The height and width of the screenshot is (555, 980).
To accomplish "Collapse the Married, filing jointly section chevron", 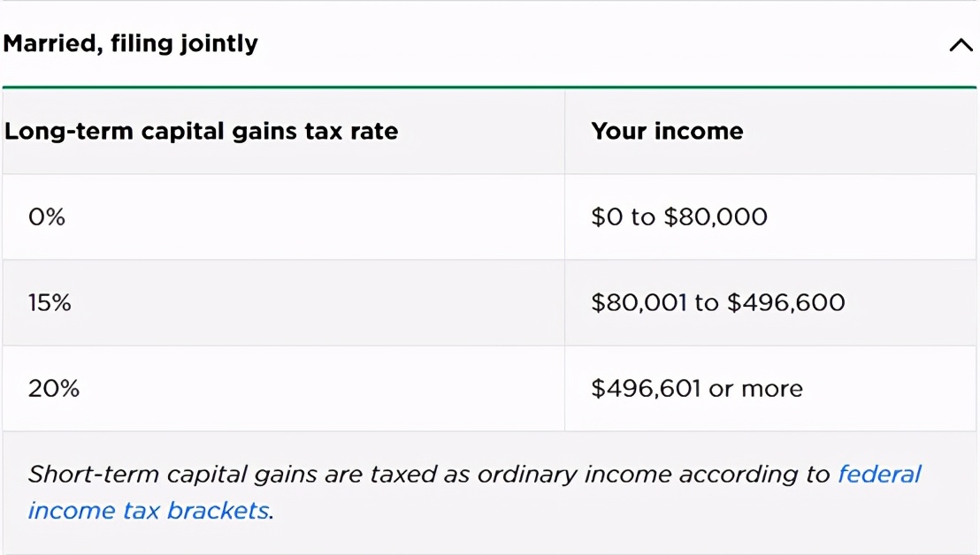I will click(961, 45).
